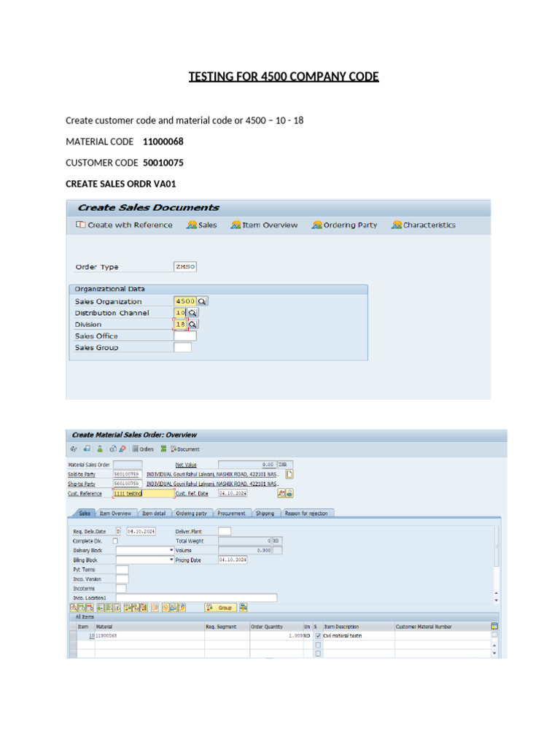Click the Incoterms field
This screenshot has height=747, width=560.
click(x=122, y=589)
